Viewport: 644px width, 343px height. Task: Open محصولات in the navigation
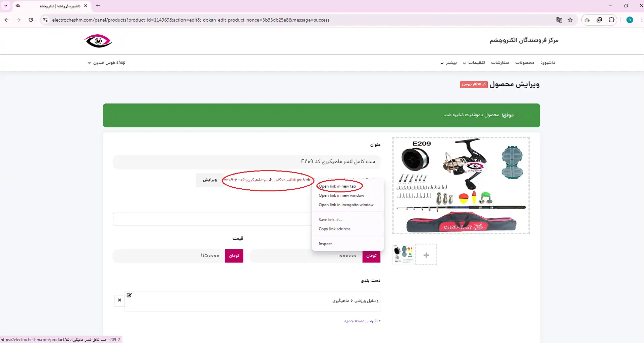point(524,63)
